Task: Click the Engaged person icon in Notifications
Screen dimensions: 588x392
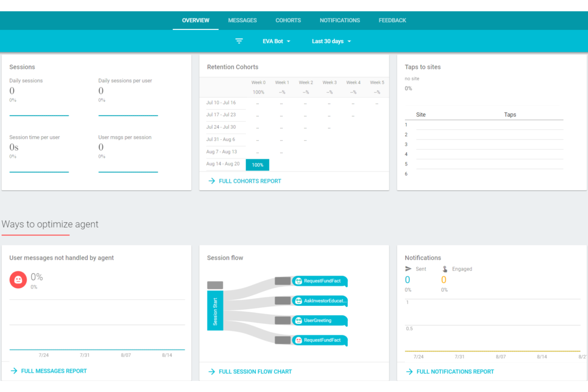Action: tap(444, 268)
